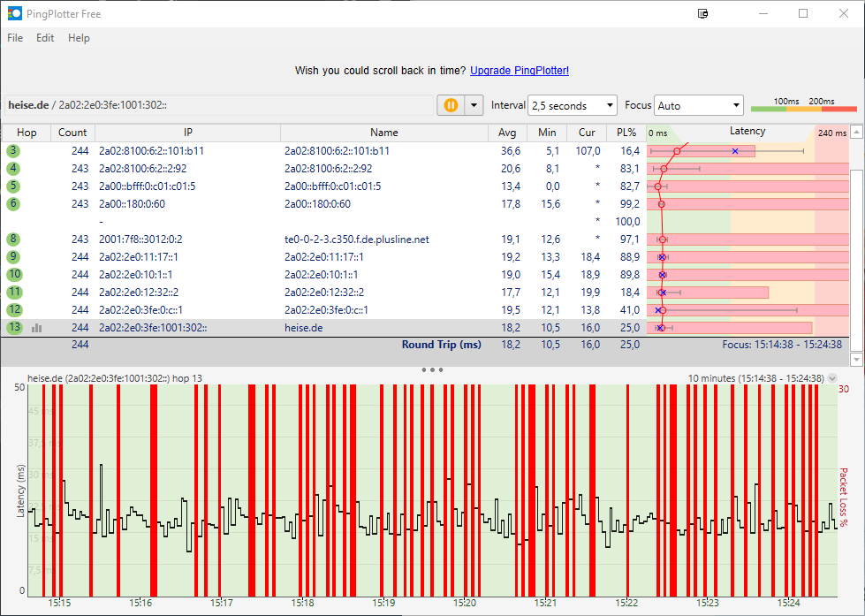865x616 pixels.
Task: Expand the Focus dropdown set to Auto
Action: pyautogui.click(x=699, y=105)
